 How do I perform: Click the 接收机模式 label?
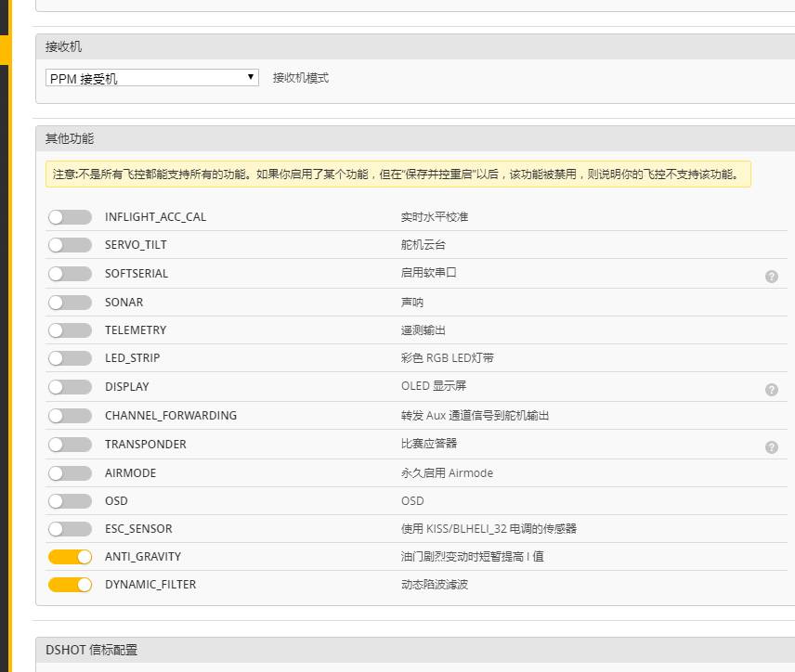pos(301,78)
